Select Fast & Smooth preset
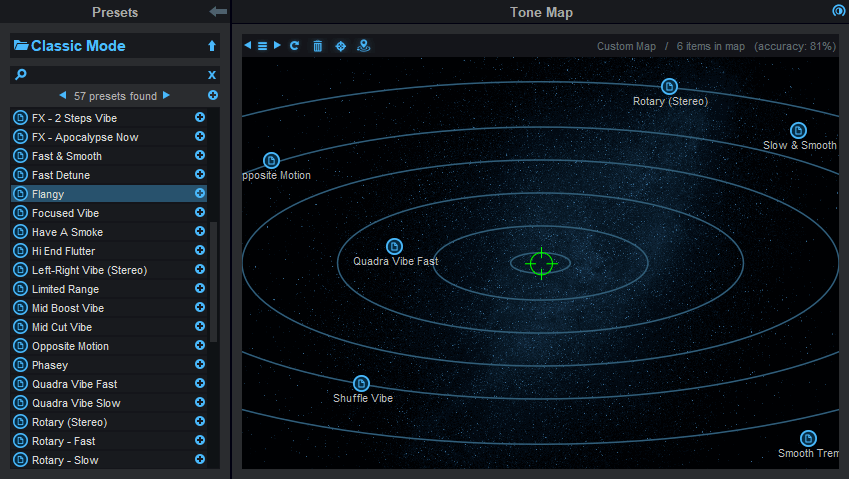Image resolution: width=849 pixels, height=479 pixels. pos(109,155)
